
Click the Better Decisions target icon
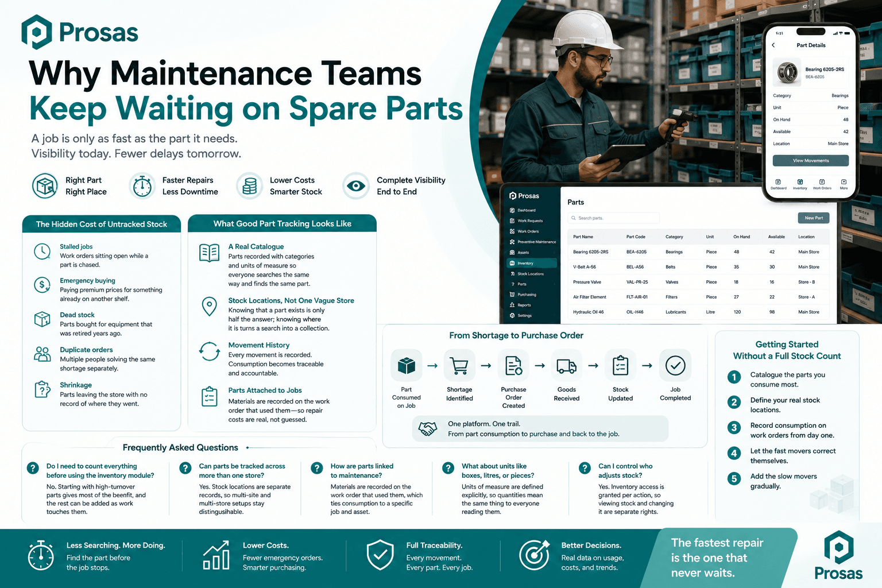[534, 555]
